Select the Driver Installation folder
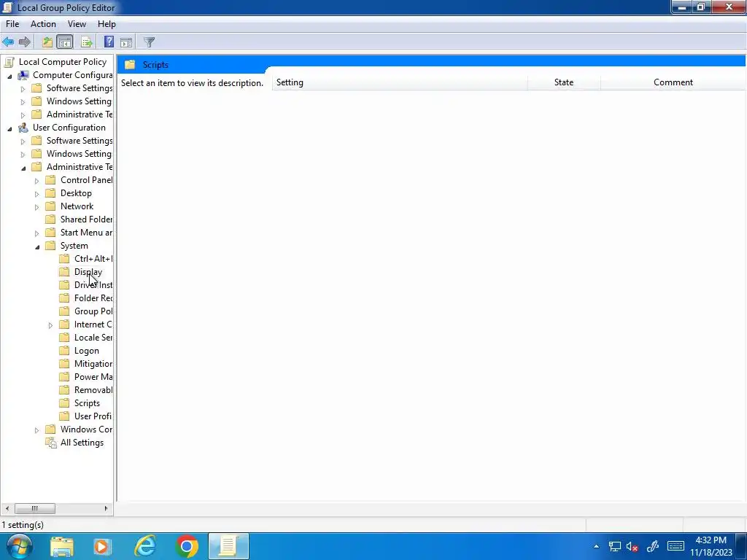 coord(93,285)
